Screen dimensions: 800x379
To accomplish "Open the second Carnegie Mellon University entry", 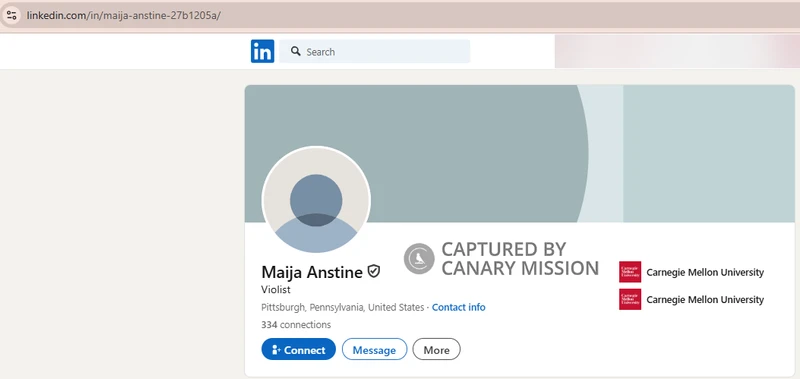I will [x=691, y=299].
